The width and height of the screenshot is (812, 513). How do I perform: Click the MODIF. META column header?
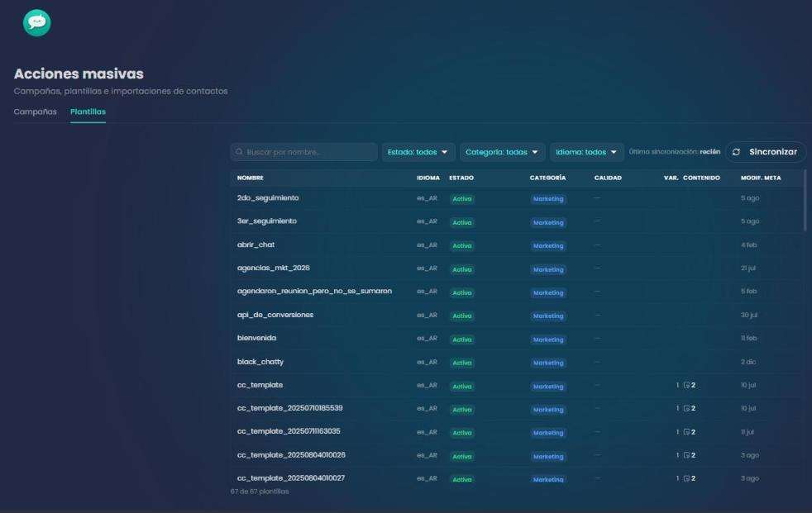coord(761,178)
